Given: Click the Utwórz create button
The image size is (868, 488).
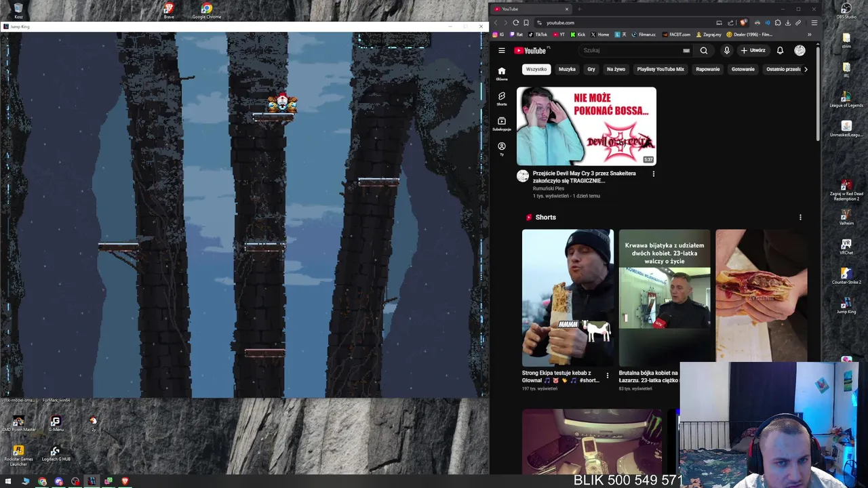Looking at the screenshot, I should pyautogui.click(x=753, y=50).
